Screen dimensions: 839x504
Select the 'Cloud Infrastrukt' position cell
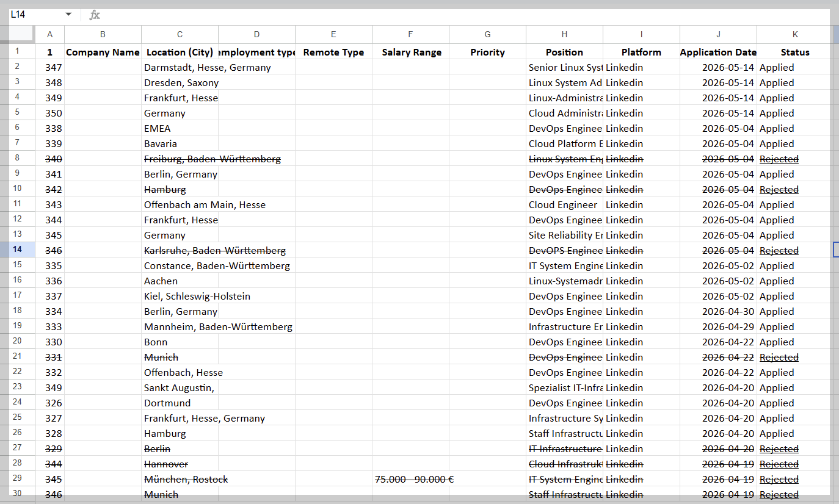pyautogui.click(x=564, y=464)
